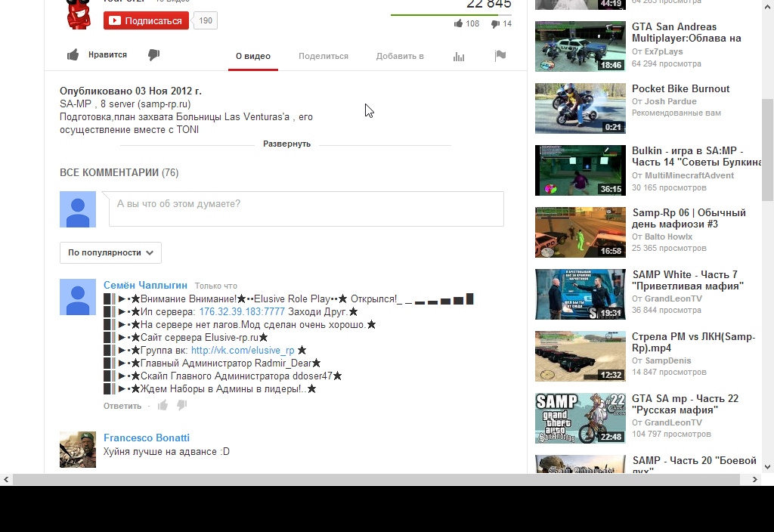774x532 pixels.
Task: Open GTA SA mp Часть 22 thumbnail
Action: pyautogui.click(x=580, y=419)
